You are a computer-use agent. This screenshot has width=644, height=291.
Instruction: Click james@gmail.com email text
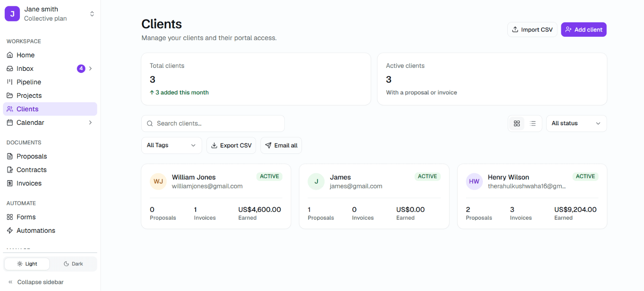(x=356, y=186)
